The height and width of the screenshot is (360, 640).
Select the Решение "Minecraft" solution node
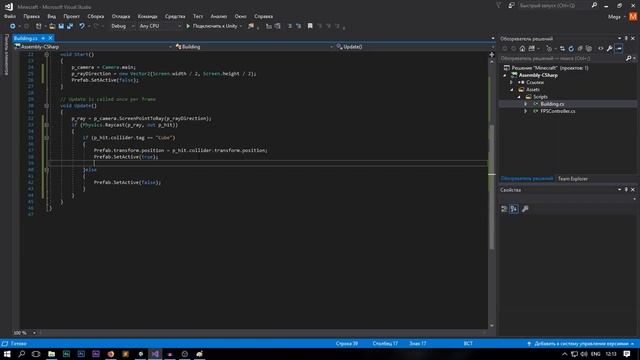[550, 68]
